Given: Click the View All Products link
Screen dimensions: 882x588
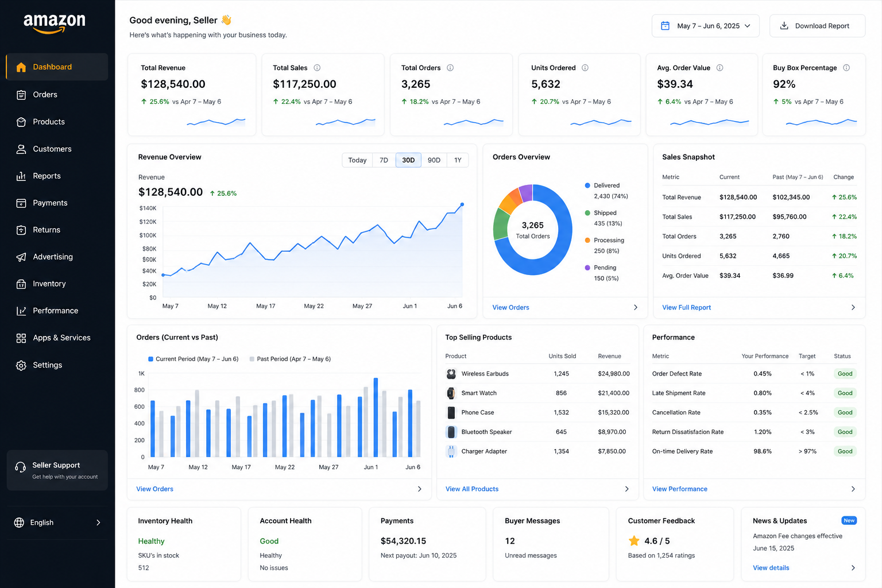Looking at the screenshot, I should (x=472, y=489).
